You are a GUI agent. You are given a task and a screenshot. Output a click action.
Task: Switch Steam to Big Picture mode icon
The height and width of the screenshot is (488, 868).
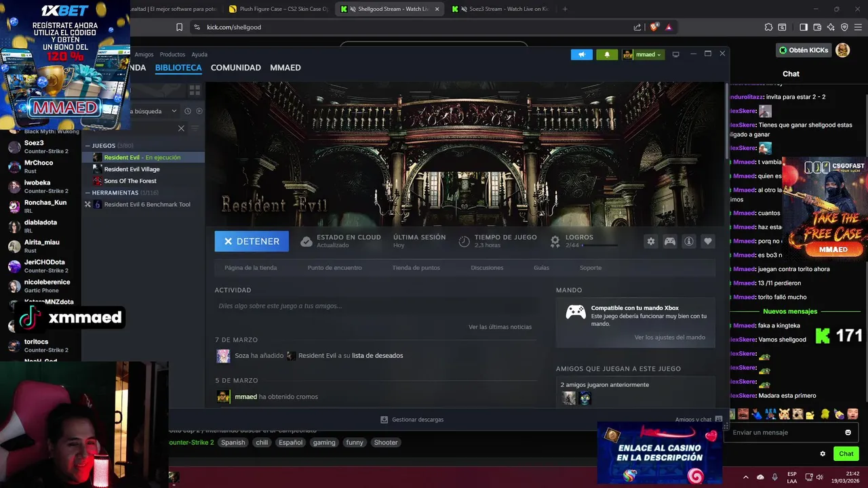(x=675, y=54)
